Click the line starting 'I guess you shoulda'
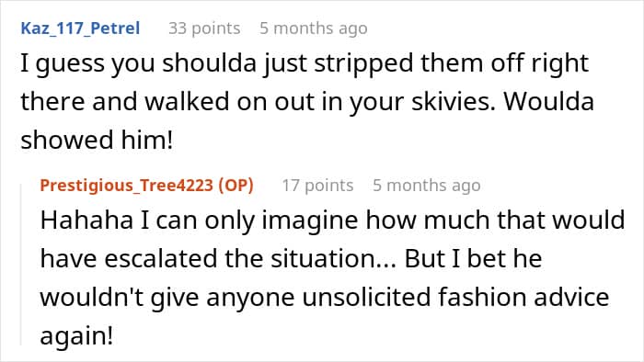The width and height of the screenshot is (644, 362). 305,64
